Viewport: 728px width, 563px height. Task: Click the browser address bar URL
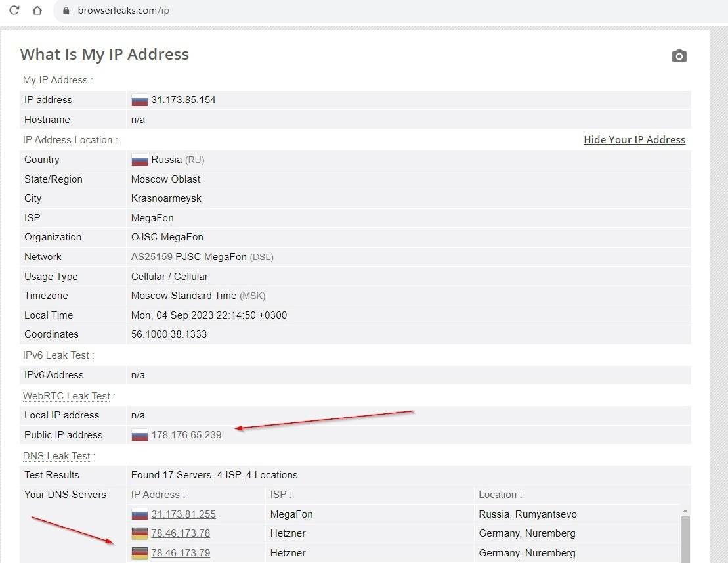[x=123, y=11]
